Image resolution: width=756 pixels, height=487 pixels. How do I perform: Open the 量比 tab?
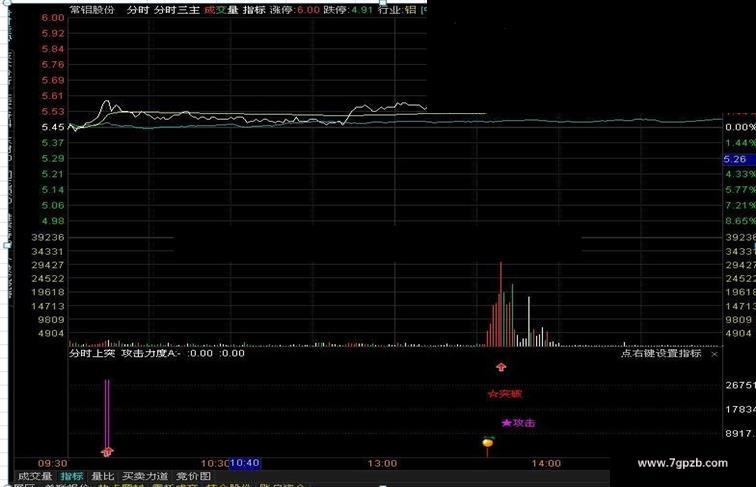pos(103,476)
